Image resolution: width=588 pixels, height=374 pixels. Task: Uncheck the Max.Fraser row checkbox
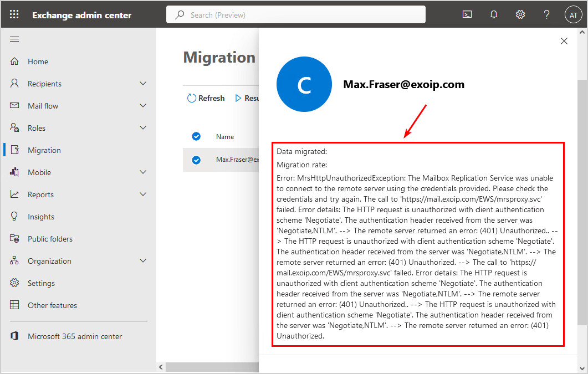(x=196, y=160)
